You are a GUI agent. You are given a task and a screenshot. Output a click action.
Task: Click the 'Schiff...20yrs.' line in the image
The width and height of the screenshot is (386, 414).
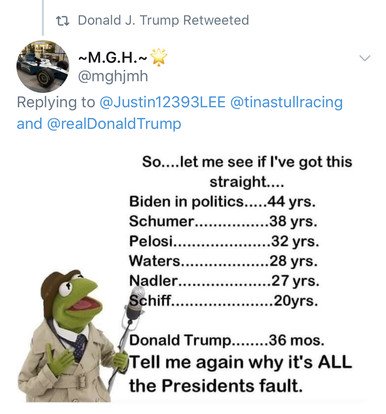pos(223,301)
